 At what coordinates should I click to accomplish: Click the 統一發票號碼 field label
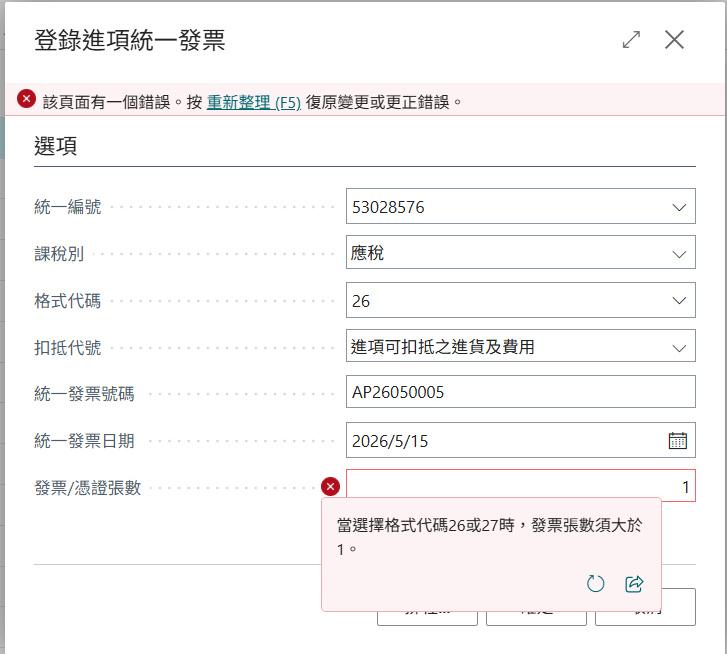[x=84, y=394]
